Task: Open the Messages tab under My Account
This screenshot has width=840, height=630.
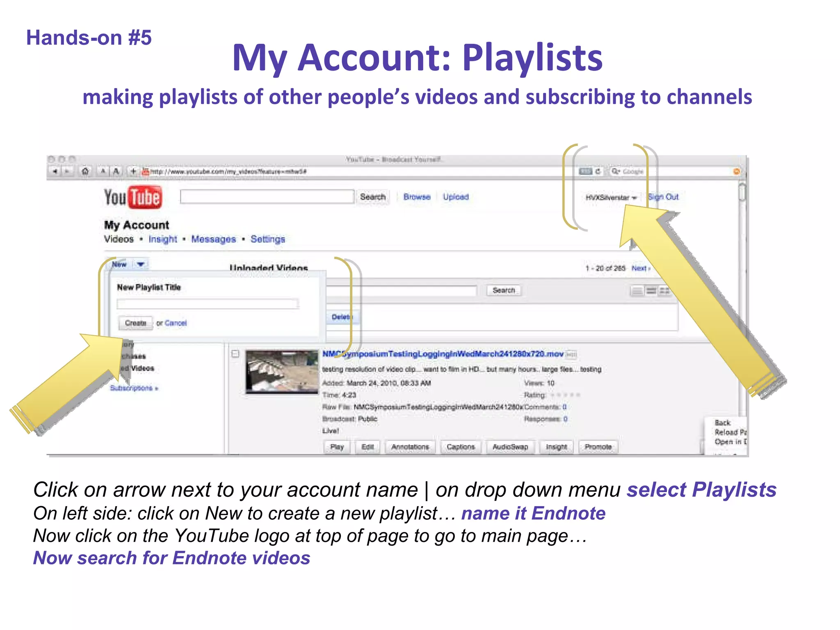Action: coord(214,239)
